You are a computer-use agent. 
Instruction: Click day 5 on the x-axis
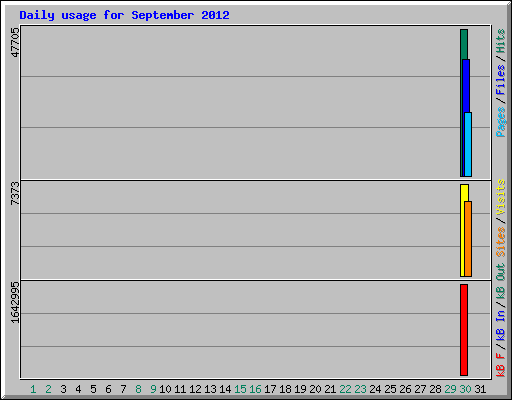tap(93, 389)
